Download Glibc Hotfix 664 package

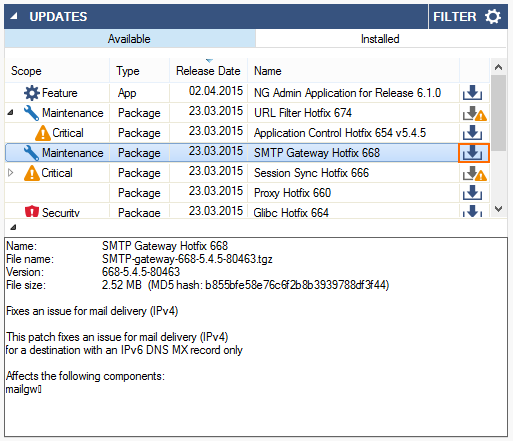[x=472, y=211]
